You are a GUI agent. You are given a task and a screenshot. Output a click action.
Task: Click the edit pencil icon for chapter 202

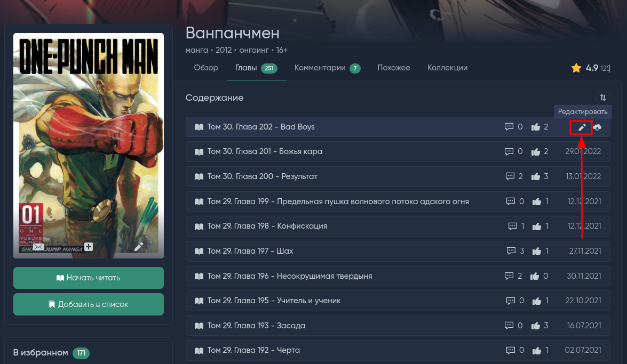click(x=582, y=127)
